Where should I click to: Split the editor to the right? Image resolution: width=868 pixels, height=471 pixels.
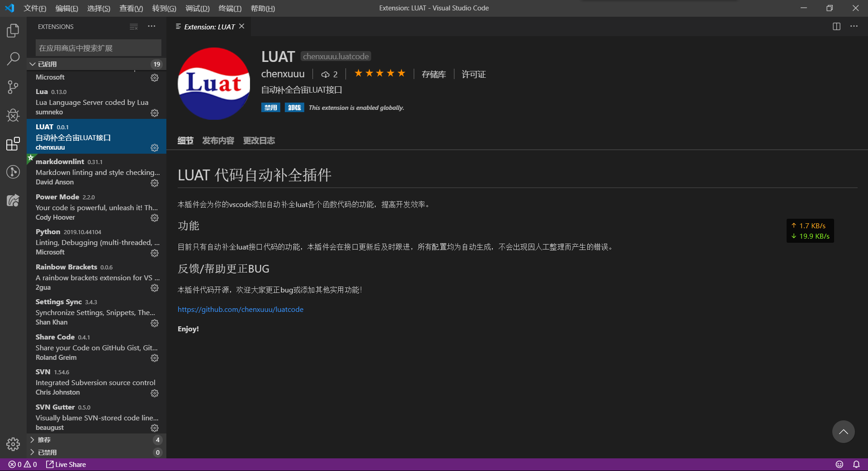[836, 27]
